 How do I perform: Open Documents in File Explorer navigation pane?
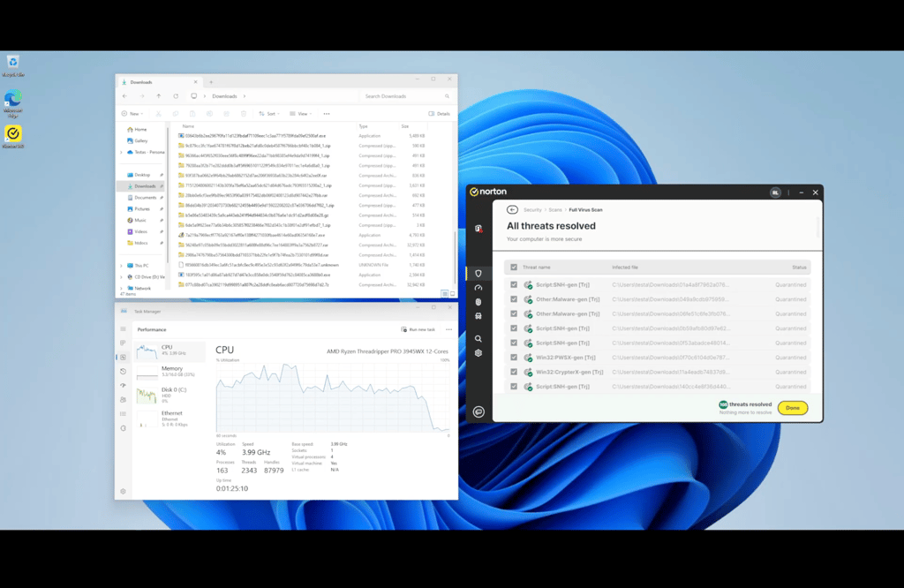[x=145, y=198]
